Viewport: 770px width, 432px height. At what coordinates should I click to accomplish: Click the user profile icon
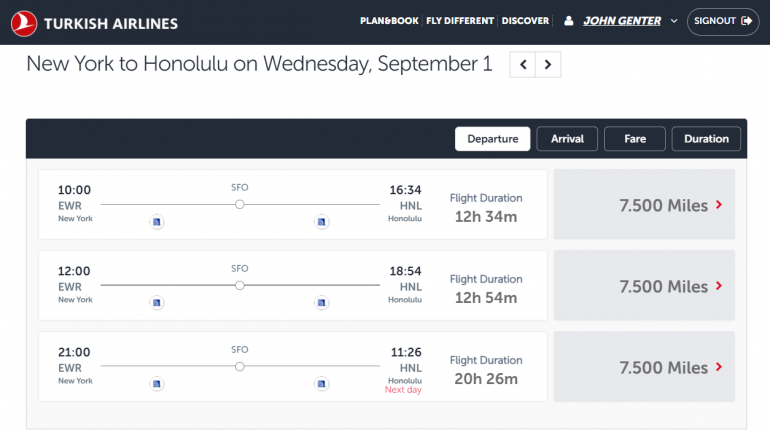pos(569,21)
